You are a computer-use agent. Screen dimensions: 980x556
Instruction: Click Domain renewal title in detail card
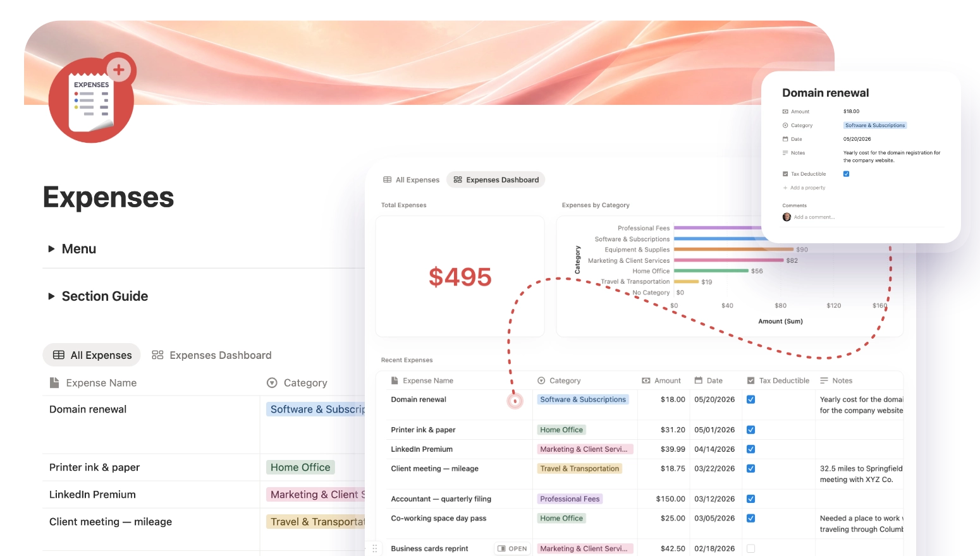point(825,93)
